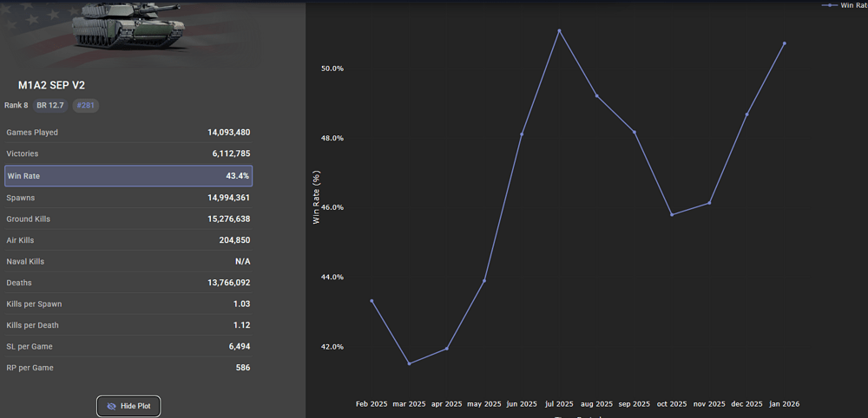Choose the RP per Game row
The height and width of the screenshot is (418, 868).
point(128,368)
